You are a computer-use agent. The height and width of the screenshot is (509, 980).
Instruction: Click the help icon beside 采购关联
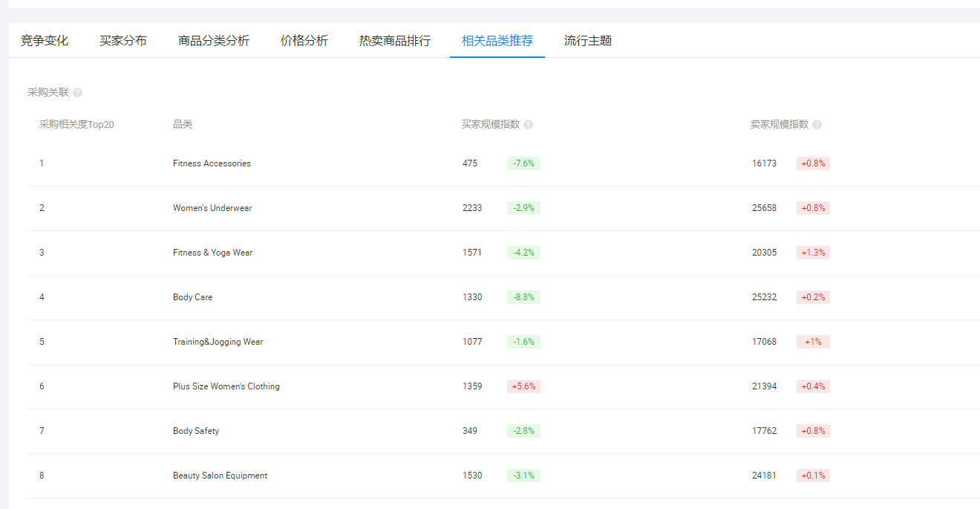click(x=78, y=92)
